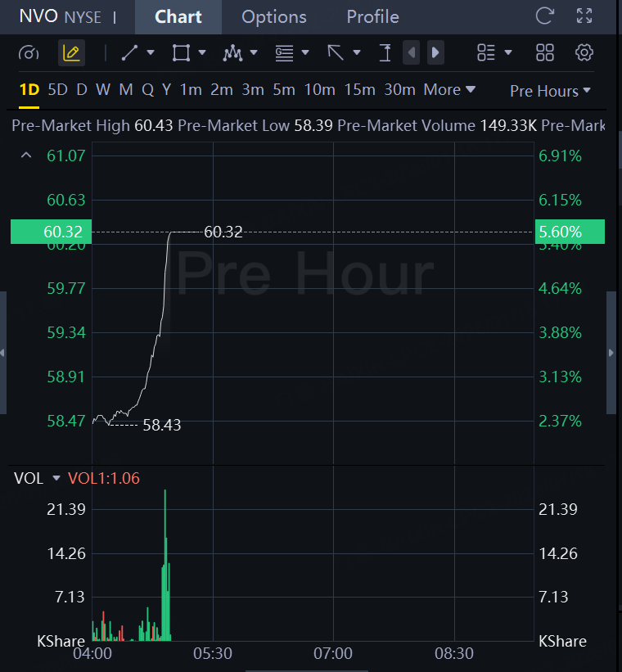Collapse the chart panel with the caret
This screenshot has width=622, height=672.
coord(26,155)
